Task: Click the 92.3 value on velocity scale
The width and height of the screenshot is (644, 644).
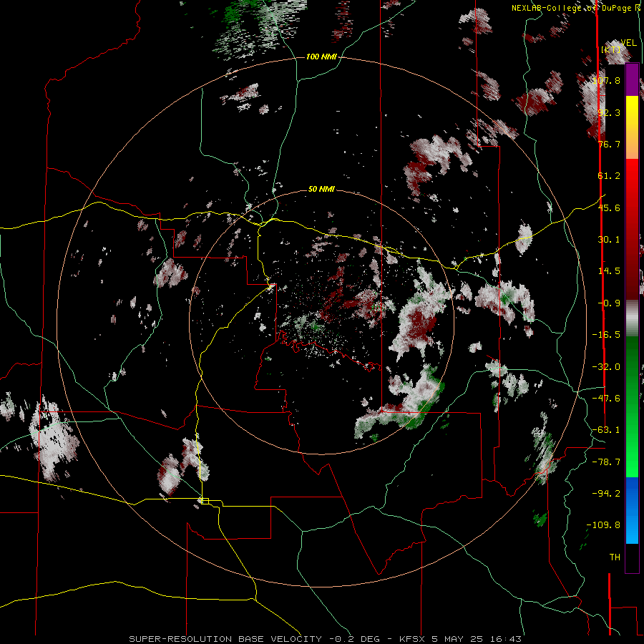Action: coord(609,112)
